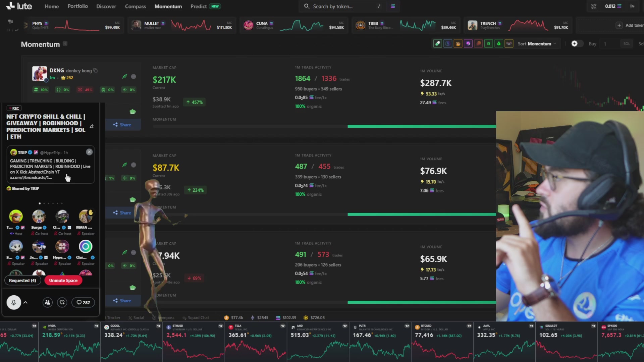Open the Predict NEW tab

coord(205,6)
